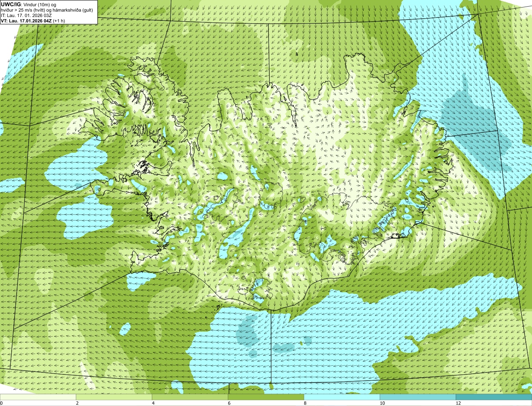The height and width of the screenshot is (406, 532).
Task: Click the medium green 4–6 legend color segment
Action: tap(191, 397)
